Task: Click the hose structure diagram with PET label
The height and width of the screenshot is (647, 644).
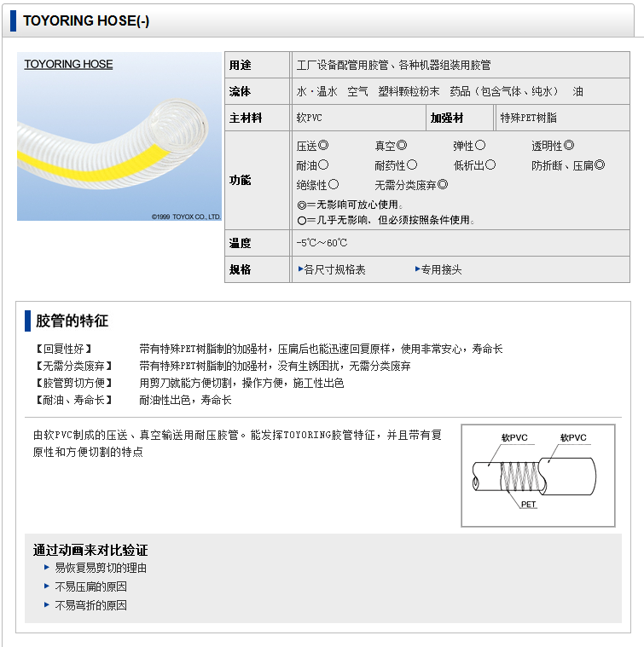Action: 538,476
